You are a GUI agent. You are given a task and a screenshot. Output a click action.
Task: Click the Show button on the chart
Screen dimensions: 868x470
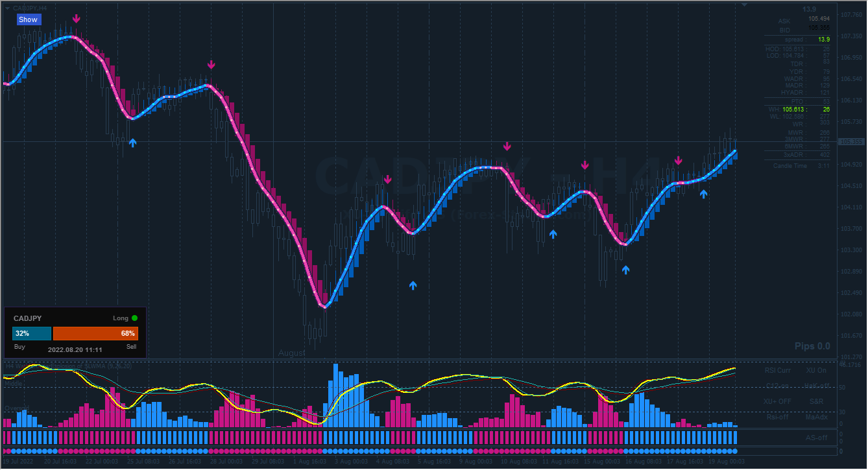(29, 19)
